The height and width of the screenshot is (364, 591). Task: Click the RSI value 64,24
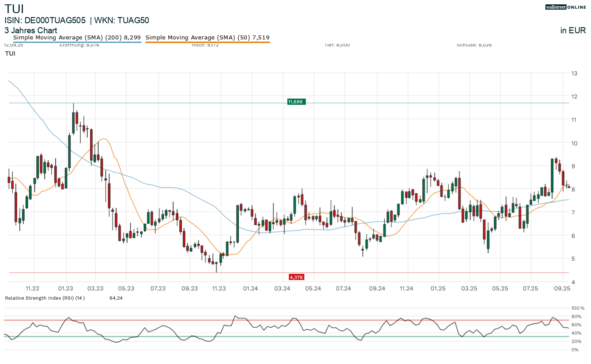(116, 298)
